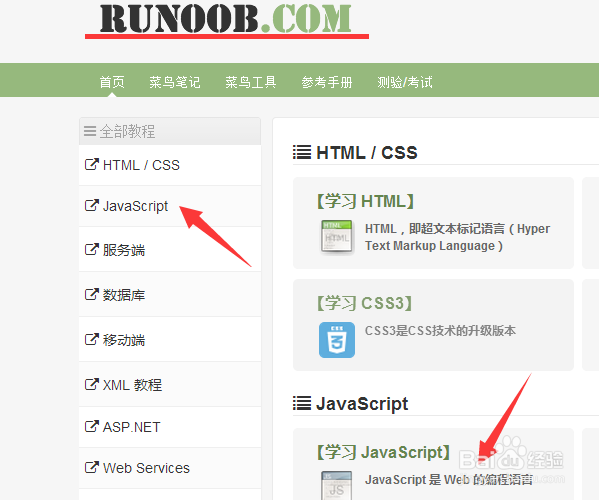Click list icon beside JavaScript section heading

[302, 403]
